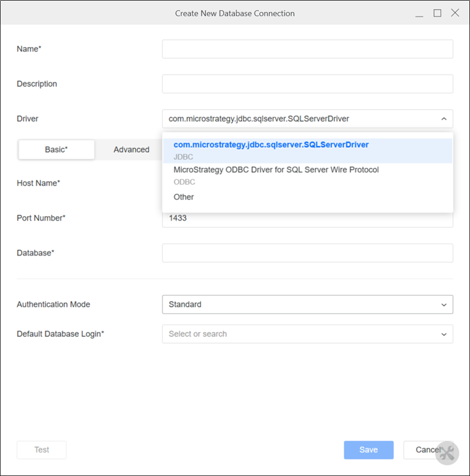Focus the Name text field
The width and height of the screenshot is (470, 476).
coord(307,49)
